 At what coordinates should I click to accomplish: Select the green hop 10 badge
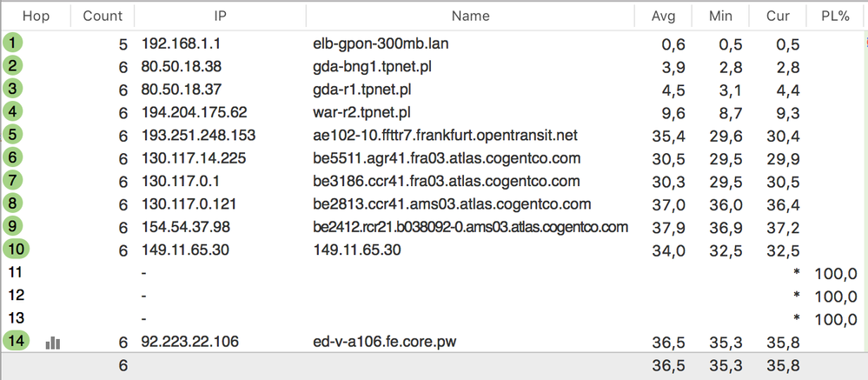point(16,250)
